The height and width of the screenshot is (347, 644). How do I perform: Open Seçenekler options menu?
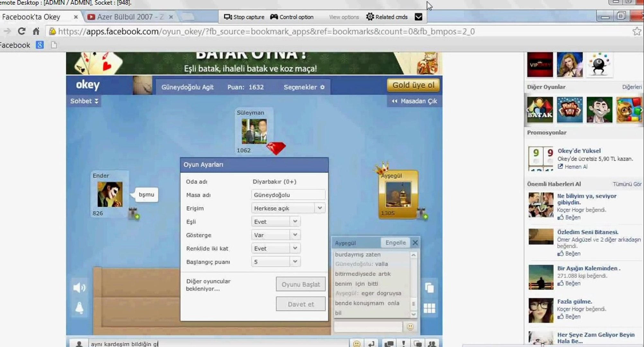coord(304,87)
